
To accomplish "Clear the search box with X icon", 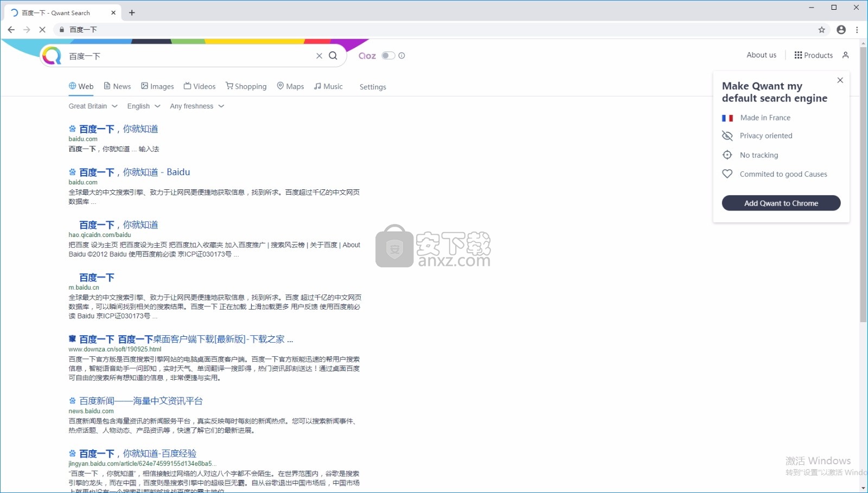I will coord(319,56).
